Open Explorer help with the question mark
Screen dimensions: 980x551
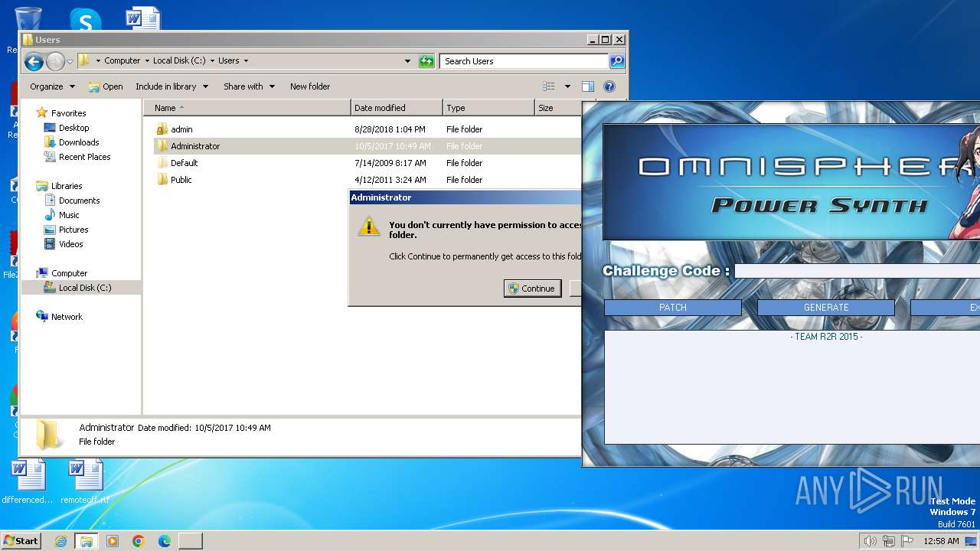[x=609, y=86]
